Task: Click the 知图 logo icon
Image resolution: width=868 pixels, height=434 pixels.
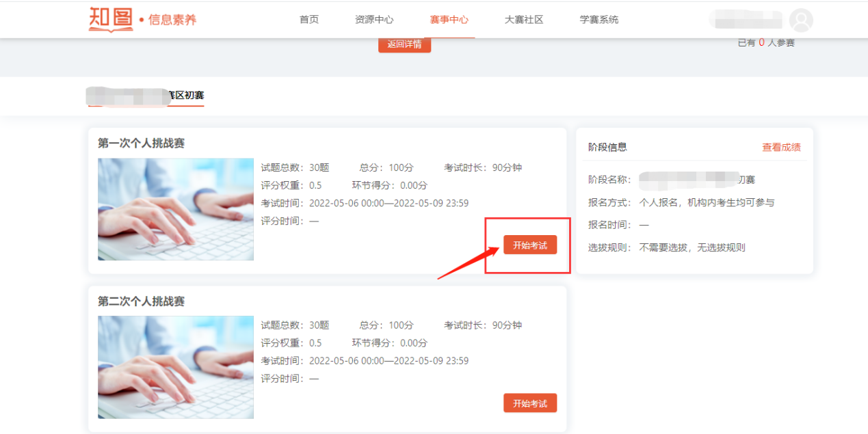Action: (111, 19)
